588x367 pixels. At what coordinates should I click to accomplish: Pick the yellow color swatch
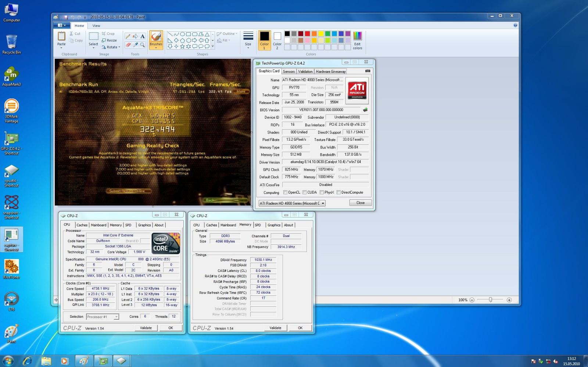click(321, 34)
